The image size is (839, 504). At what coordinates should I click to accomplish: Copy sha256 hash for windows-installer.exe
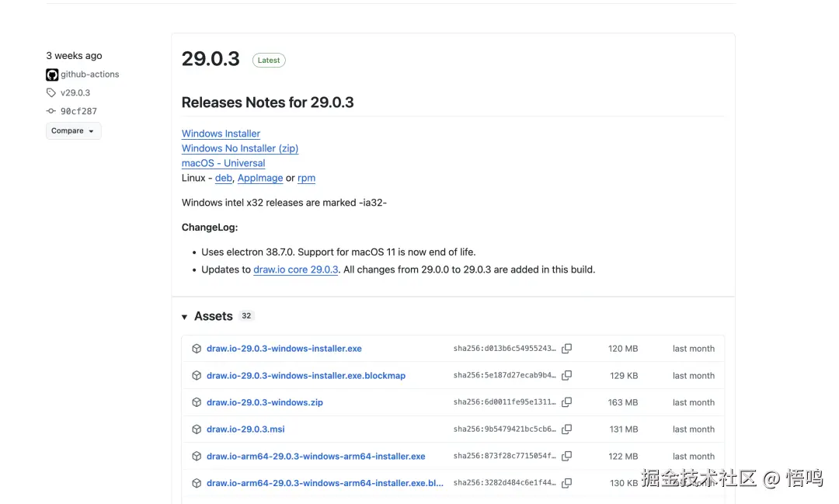tap(566, 349)
